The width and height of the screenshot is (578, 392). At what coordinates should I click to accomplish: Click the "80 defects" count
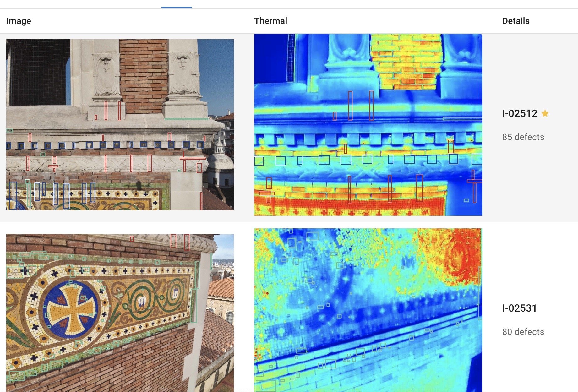click(523, 332)
